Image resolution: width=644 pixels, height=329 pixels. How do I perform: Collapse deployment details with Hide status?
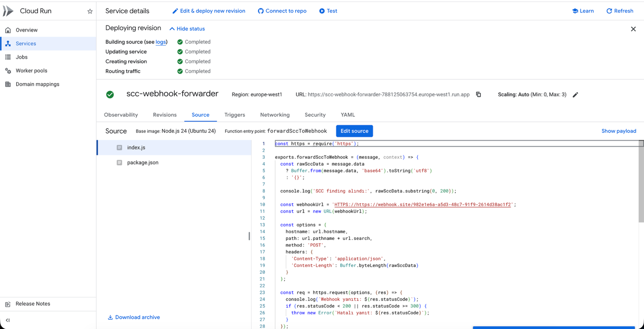coord(187,29)
